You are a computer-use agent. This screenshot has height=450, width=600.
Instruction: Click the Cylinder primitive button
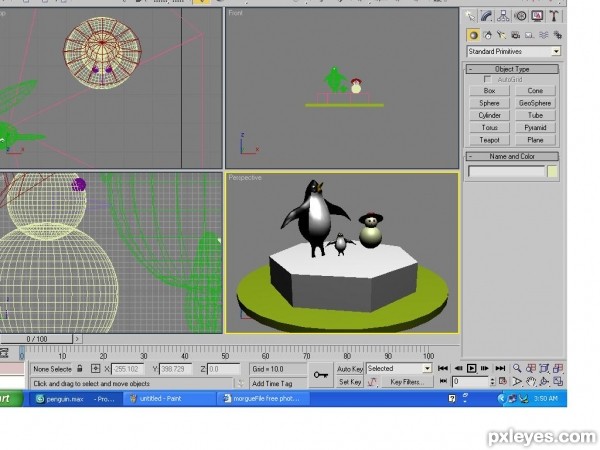click(489, 116)
